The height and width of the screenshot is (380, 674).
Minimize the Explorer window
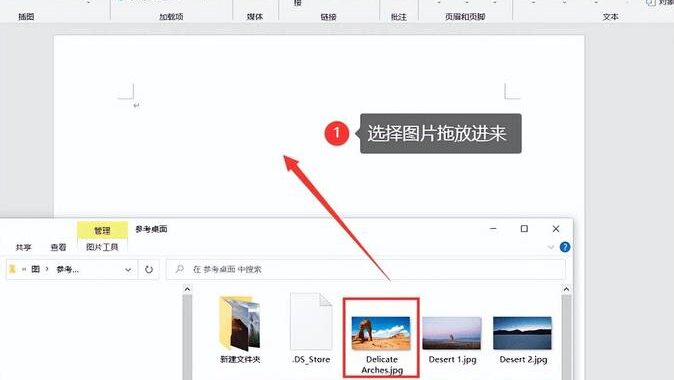[493, 229]
